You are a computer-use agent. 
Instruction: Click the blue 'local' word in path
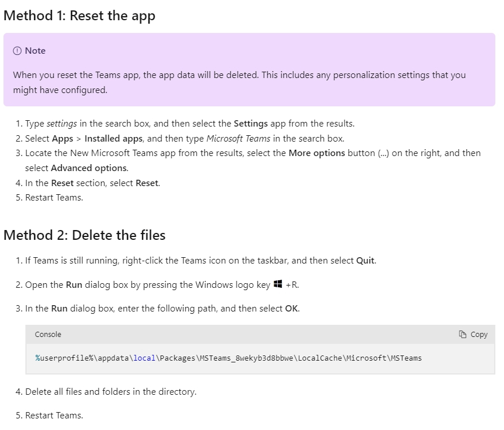(x=144, y=358)
